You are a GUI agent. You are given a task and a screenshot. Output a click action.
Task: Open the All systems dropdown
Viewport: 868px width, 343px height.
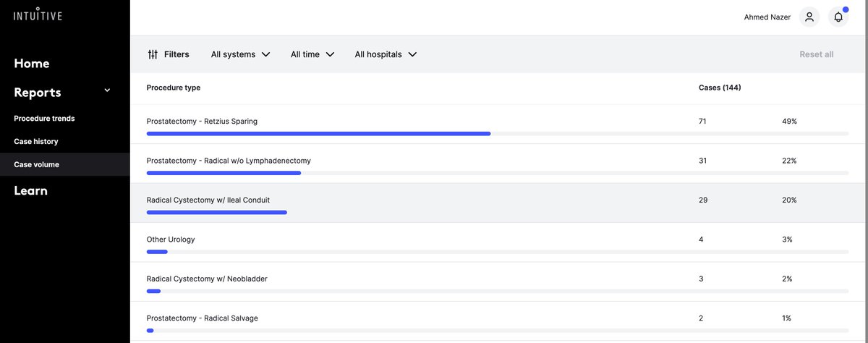pyautogui.click(x=241, y=54)
